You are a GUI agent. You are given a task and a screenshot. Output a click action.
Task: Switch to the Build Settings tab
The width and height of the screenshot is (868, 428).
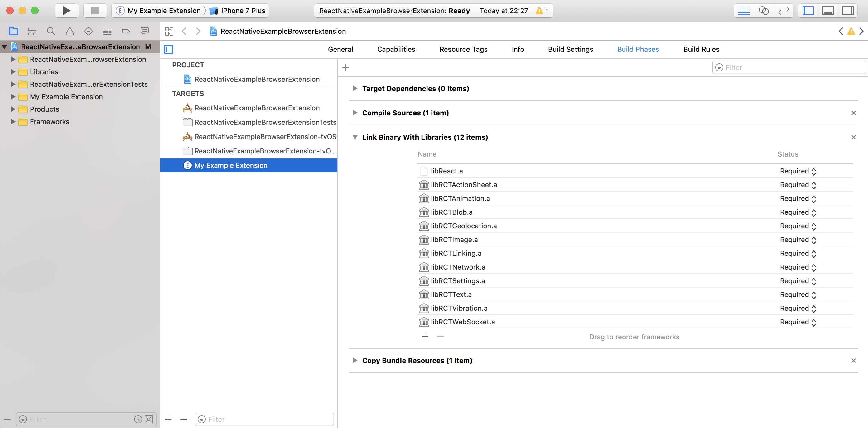571,49
